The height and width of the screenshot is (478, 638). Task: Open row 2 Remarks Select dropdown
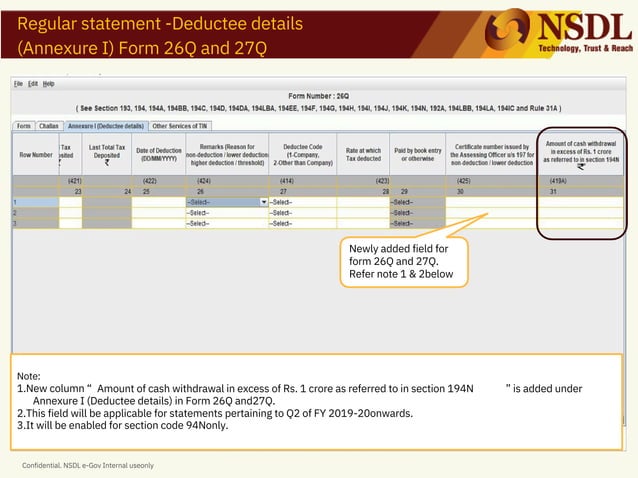click(x=227, y=213)
